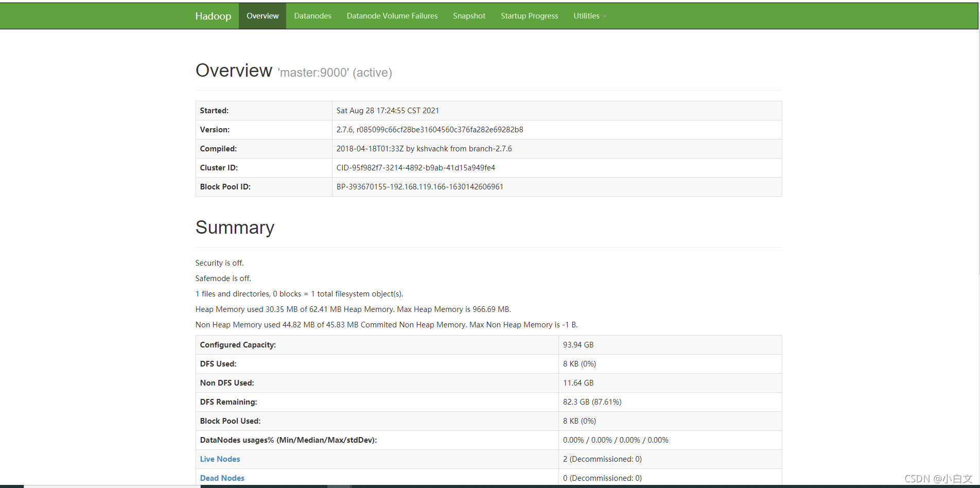The height and width of the screenshot is (488, 980).
Task: Select the Started timestamp 'Sat Aug 28 17:24:55 CST 2021'
Action: pyautogui.click(x=388, y=111)
